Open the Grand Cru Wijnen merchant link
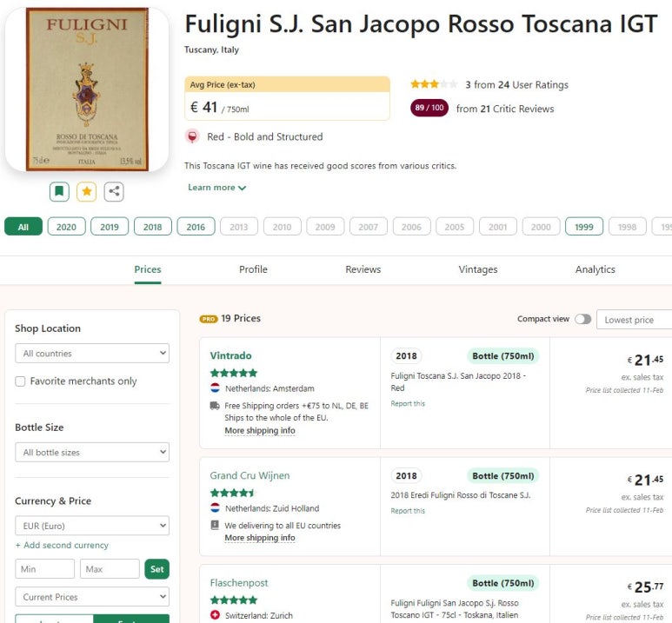The height and width of the screenshot is (623, 672). click(x=250, y=475)
